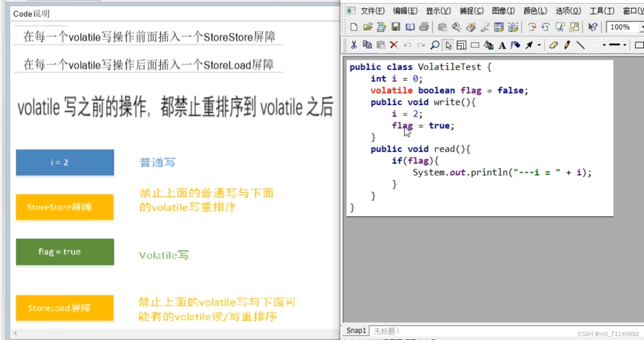
Task: Open the 显示(V) menu
Action: 438,11
